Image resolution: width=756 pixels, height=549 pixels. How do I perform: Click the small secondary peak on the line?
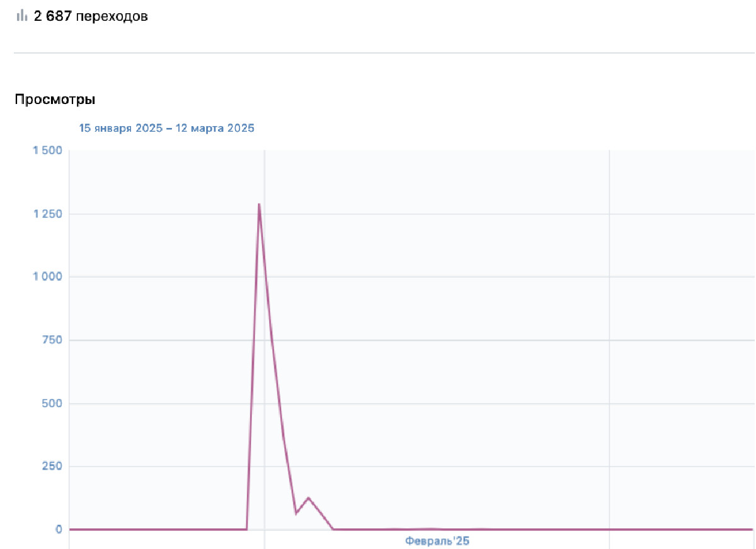(308, 498)
